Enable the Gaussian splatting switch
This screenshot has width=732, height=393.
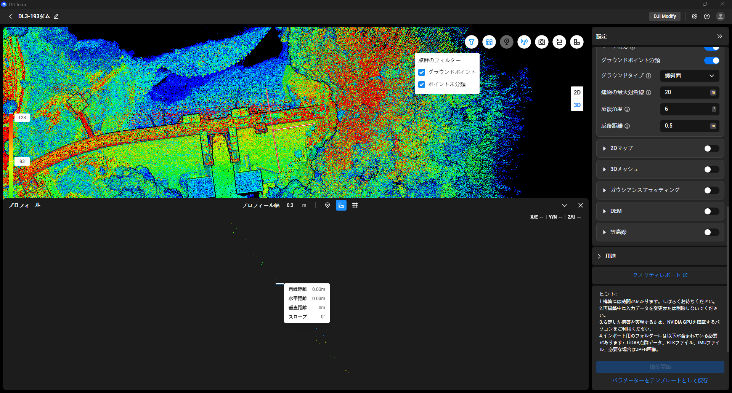(711, 190)
